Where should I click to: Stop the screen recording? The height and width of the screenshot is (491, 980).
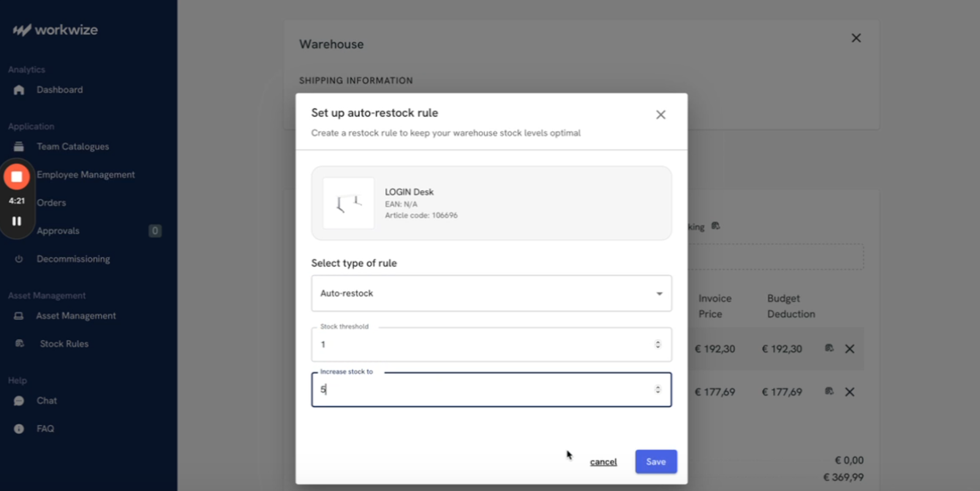tap(17, 177)
